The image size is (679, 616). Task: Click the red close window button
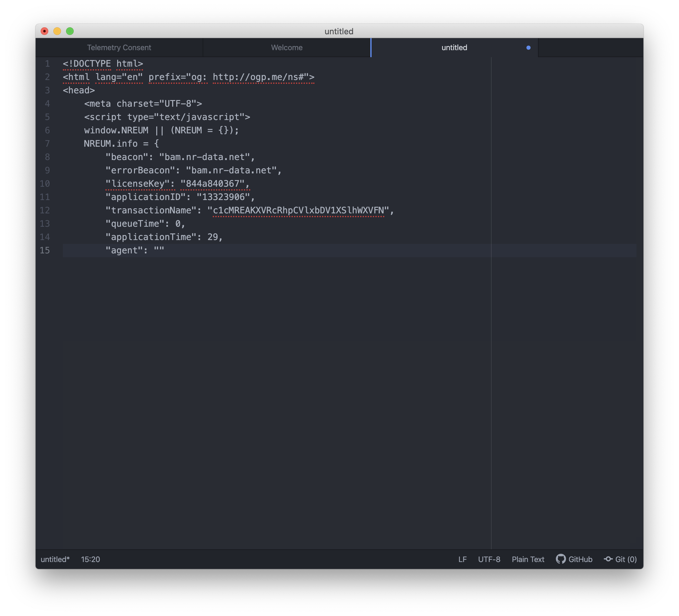44,31
